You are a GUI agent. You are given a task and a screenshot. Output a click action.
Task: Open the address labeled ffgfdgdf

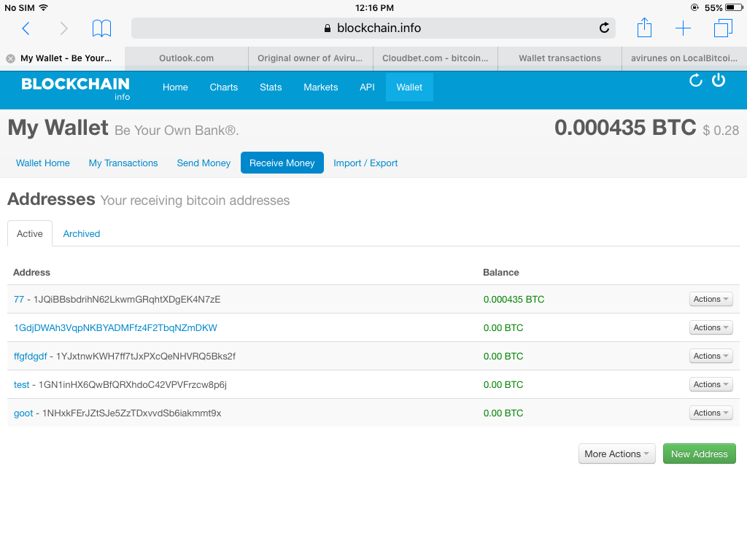coord(31,357)
